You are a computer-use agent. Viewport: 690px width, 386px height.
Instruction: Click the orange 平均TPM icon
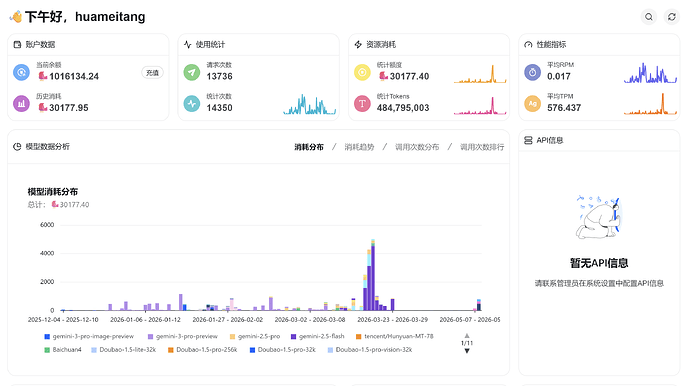click(x=532, y=104)
